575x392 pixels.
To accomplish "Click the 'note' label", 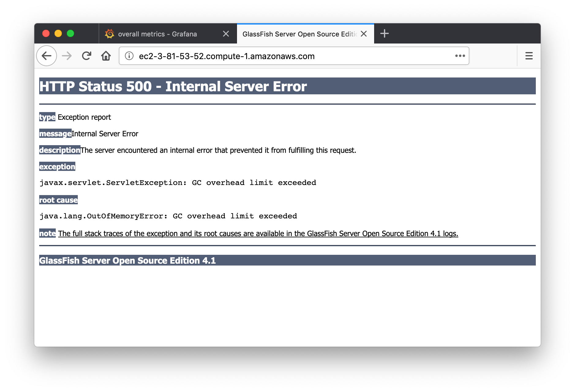I will (47, 233).
